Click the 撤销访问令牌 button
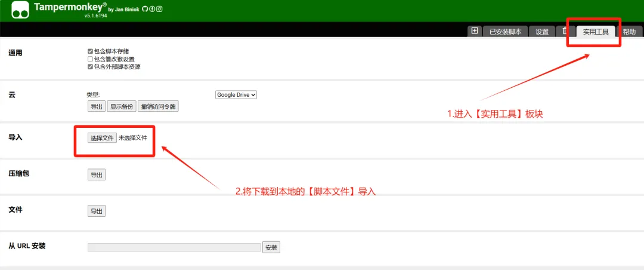644x270 pixels. pos(158,106)
